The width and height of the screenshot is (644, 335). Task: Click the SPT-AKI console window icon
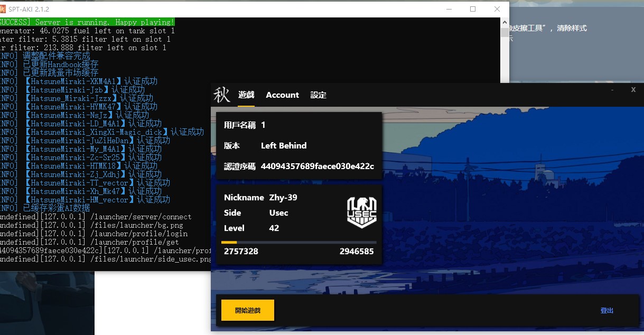[3, 9]
